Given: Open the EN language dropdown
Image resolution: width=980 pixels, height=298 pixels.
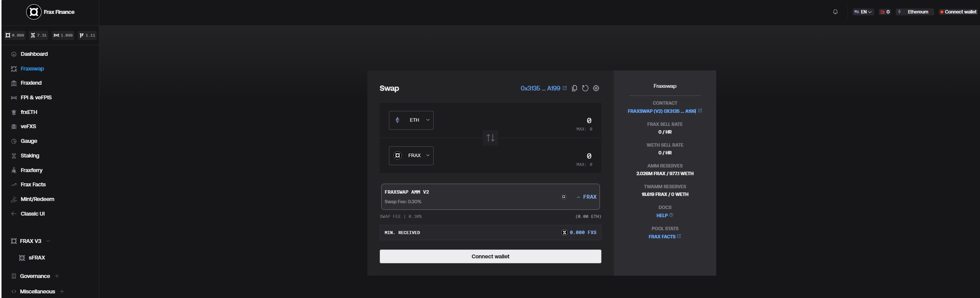Looking at the screenshot, I should (x=863, y=12).
